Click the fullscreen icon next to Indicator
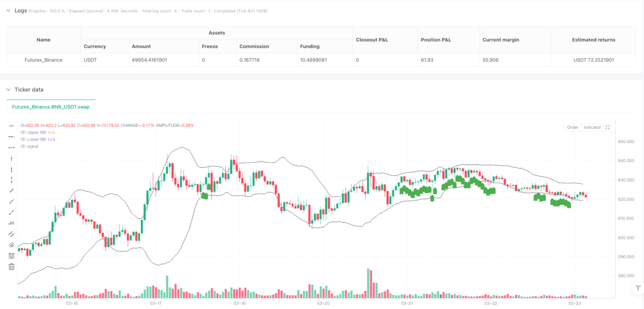This screenshot has width=644, height=309. coord(608,127)
